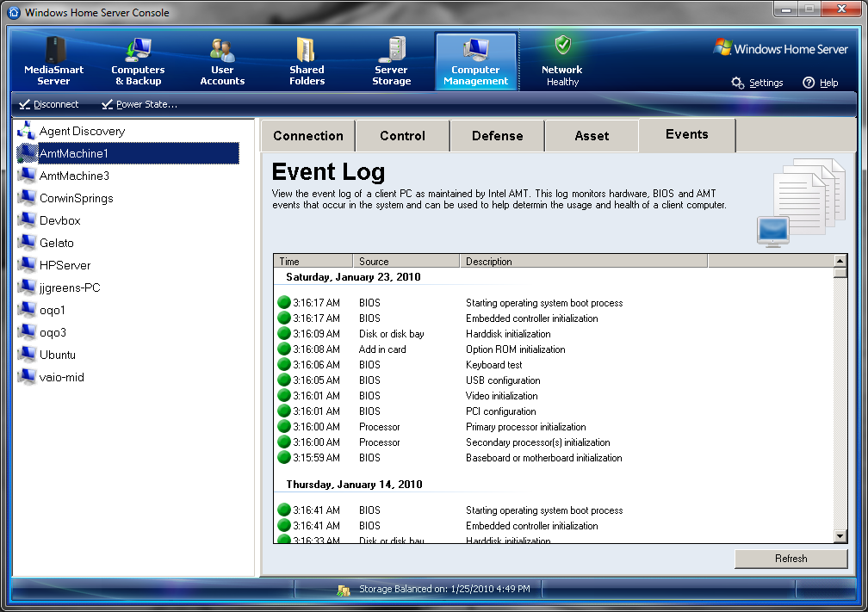Click the Storage Balanced on status text

(444, 589)
